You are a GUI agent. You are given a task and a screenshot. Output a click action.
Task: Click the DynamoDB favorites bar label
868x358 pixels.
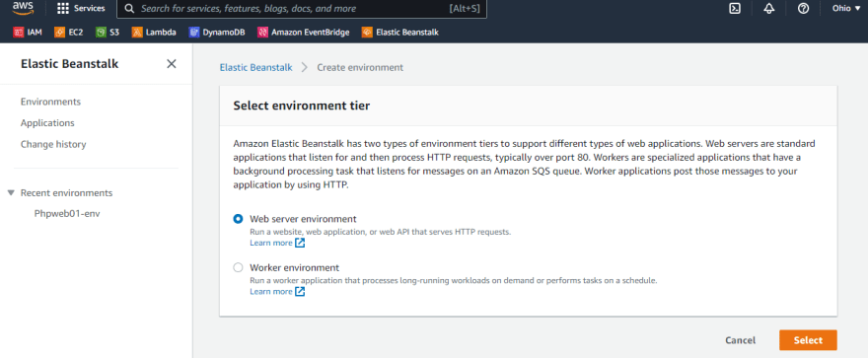coord(224,33)
